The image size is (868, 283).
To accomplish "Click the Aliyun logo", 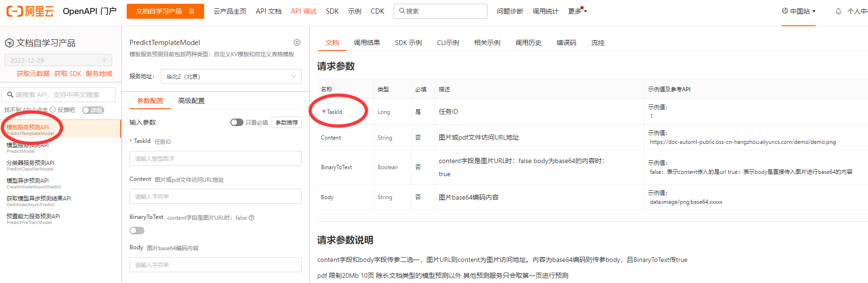I will [x=30, y=11].
